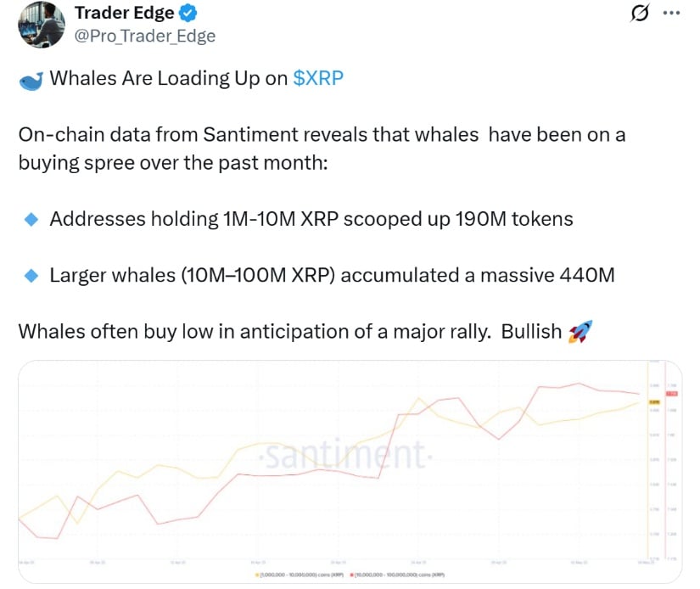This screenshot has height=589, width=700.
Task: Toggle the red 10,000,000-100,000,000 coins legend
Action: [397, 575]
